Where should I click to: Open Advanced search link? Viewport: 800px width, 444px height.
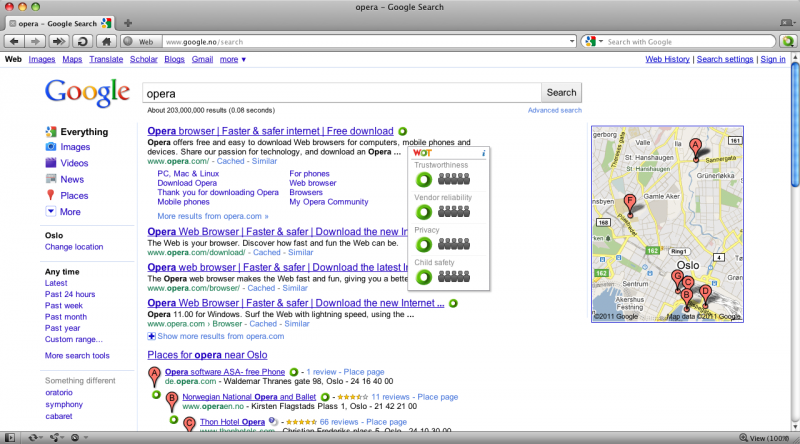555,110
